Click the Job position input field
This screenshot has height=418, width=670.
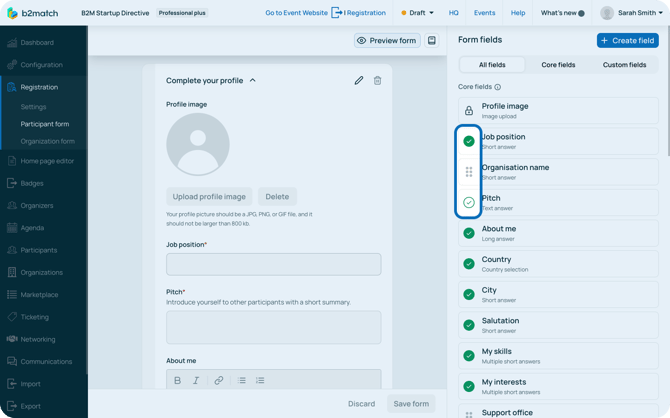click(273, 264)
